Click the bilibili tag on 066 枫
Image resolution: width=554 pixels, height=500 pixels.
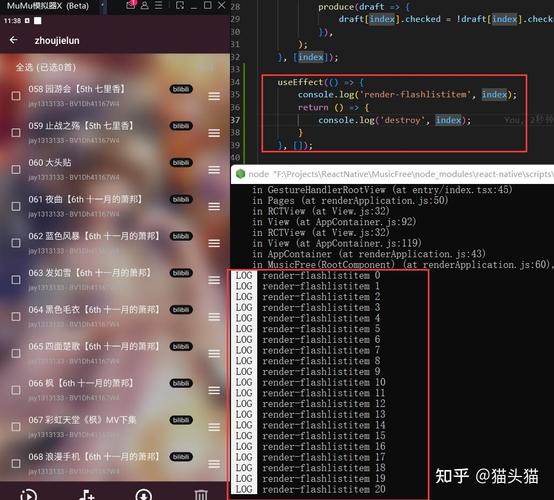tap(181, 383)
